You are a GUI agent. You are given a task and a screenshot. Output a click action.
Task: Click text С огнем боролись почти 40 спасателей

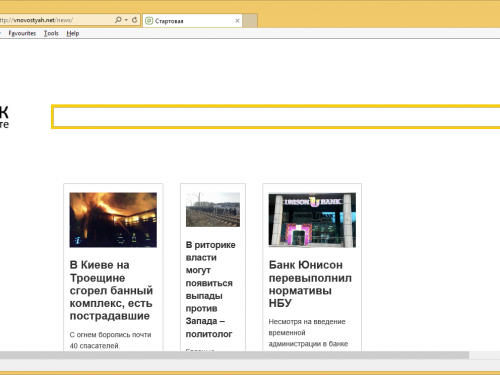coord(110,340)
